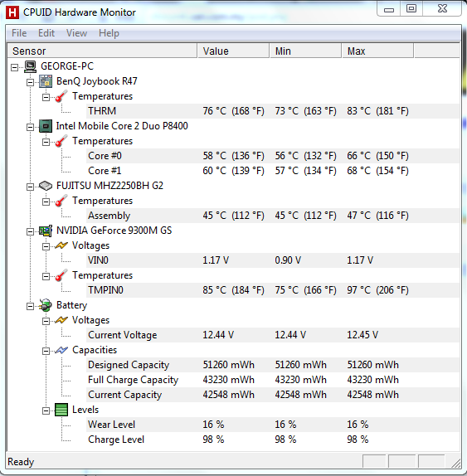The width and height of the screenshot is (467, 476).
Task: Select the Current Capacity row
Action: (x=273, y=395)
